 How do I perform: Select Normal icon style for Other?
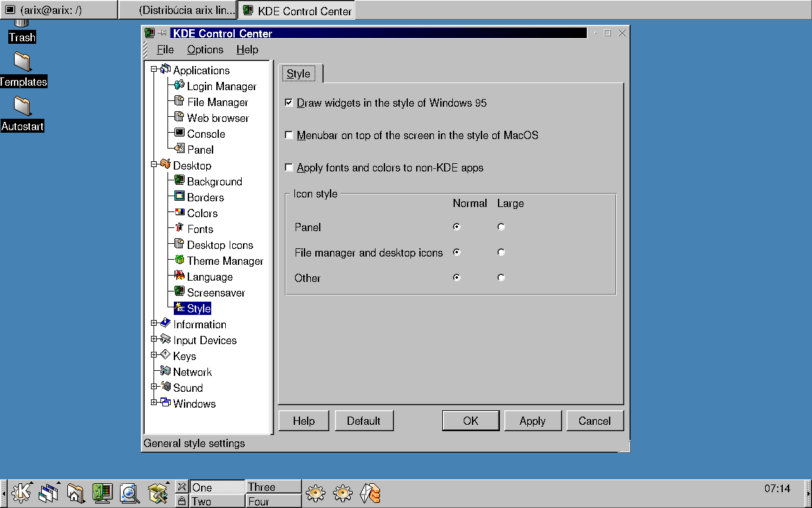(x=457, y=277)
